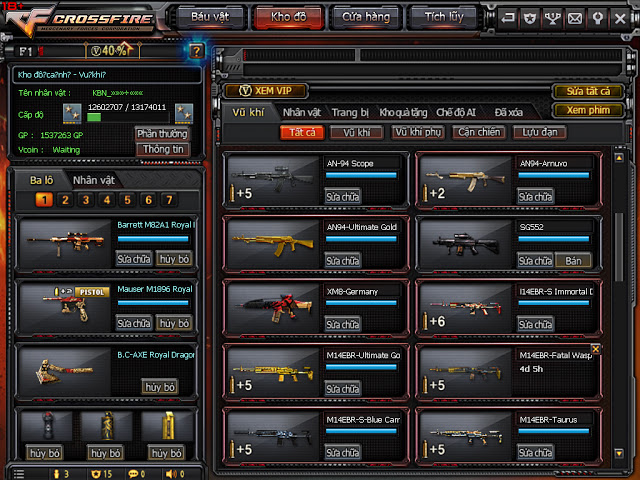Open the Báu vật top menu
The image size is (640, 480).
[x=210, y=17]
